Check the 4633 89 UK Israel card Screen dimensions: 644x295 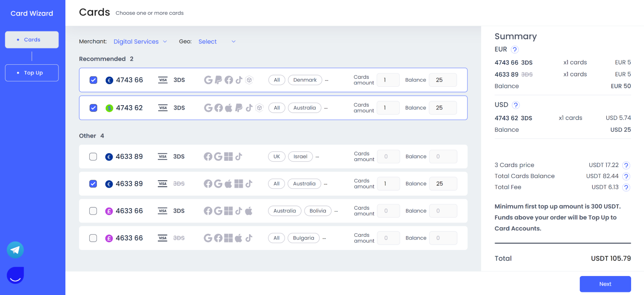93,157
